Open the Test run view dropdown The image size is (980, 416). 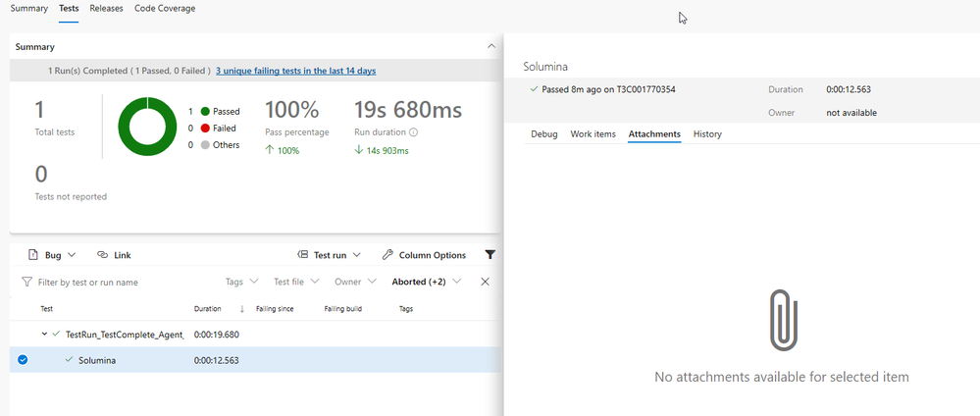click(x=330, y=255)
